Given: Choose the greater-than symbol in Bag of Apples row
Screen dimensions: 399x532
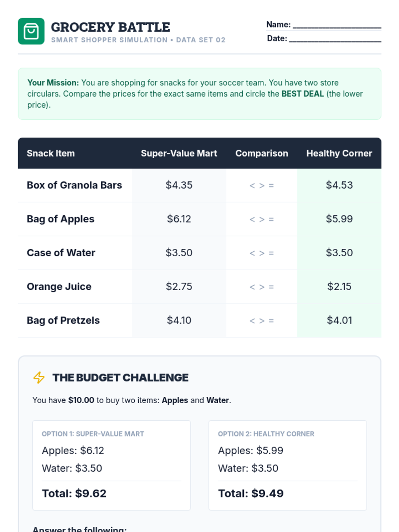Looking at the screenshot, I should [262, 219].
